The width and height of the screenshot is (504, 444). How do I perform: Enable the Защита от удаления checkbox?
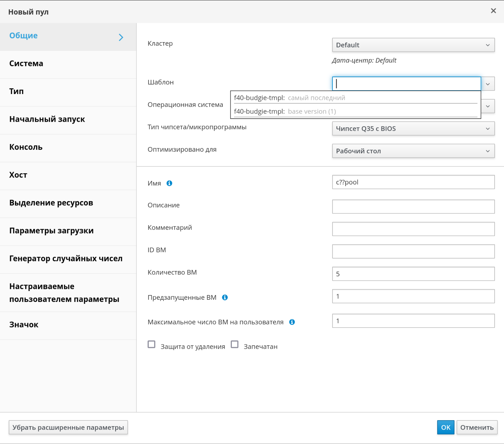(x=152, y=344)
